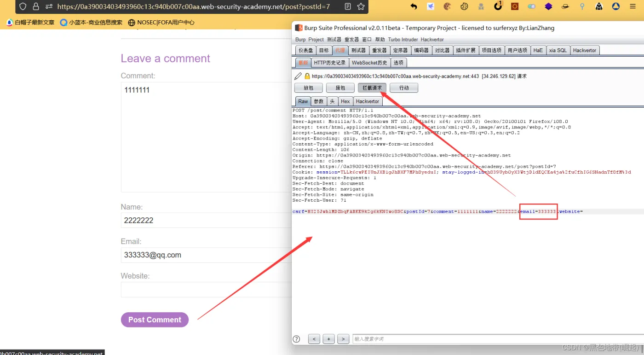Click the > next match button
This screenshot has height=355, width=644.
click(343, 339)
